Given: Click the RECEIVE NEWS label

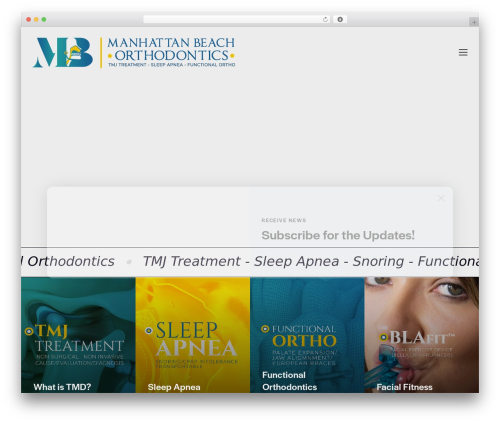Looking at the screenshot, I should [284, 220].
